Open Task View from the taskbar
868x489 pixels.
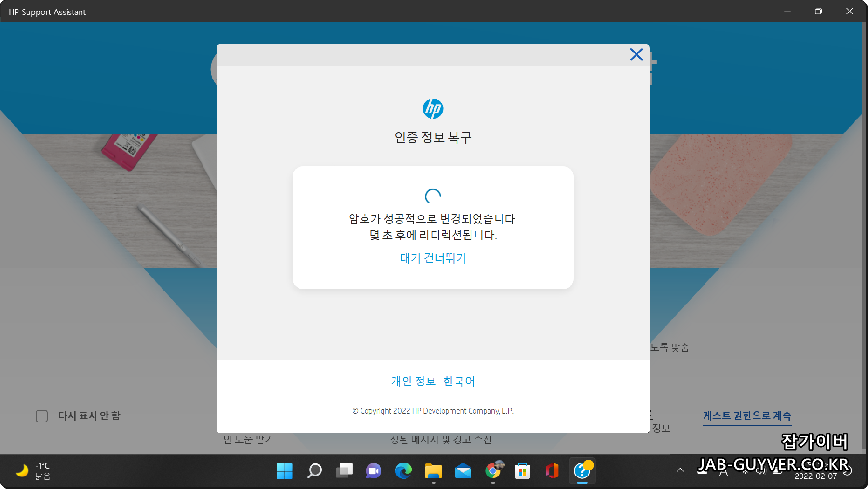[344, 471]
